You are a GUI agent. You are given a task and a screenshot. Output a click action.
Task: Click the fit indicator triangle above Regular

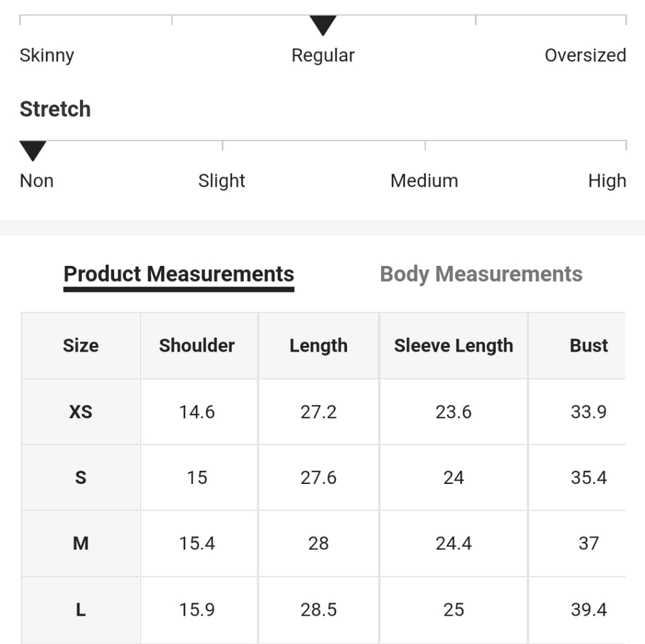323,26
